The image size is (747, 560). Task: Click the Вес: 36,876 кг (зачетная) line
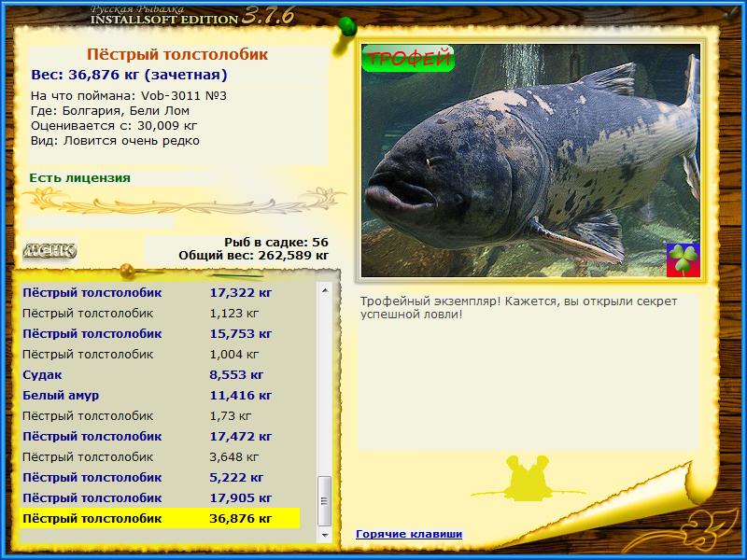click(x=129, y=75)
